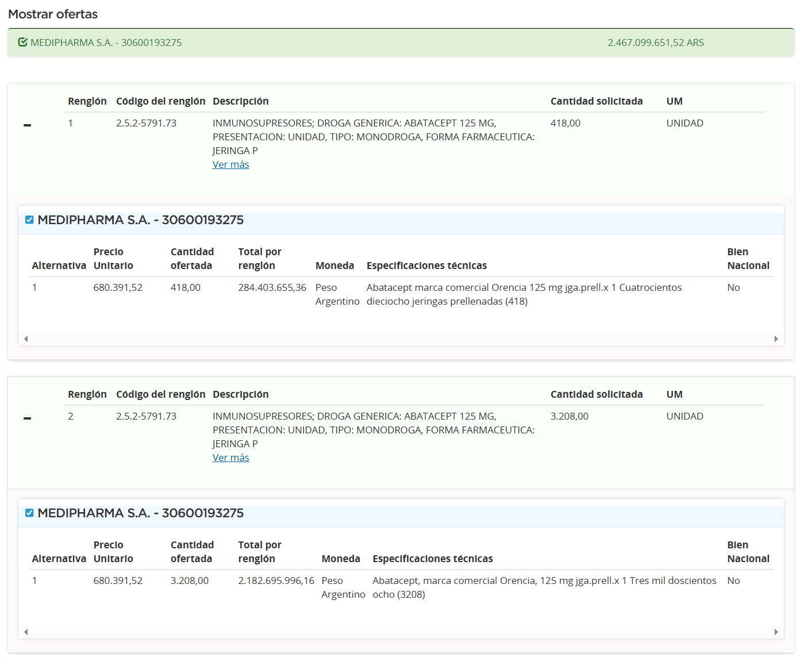The height and width of the screenshot is (661, 812).
Task: Select MEDIPHARMA S.A. title in renglón 1 offer panel
Action: tap(140, 220)
